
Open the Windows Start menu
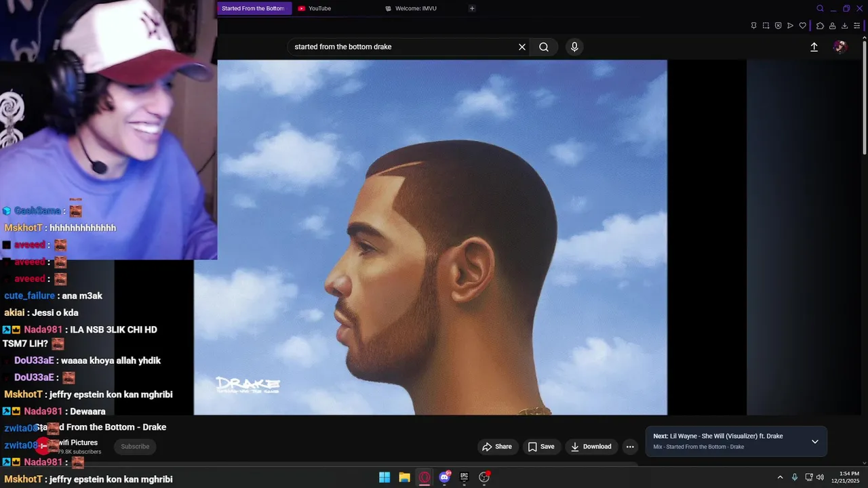tap(384, 477)
